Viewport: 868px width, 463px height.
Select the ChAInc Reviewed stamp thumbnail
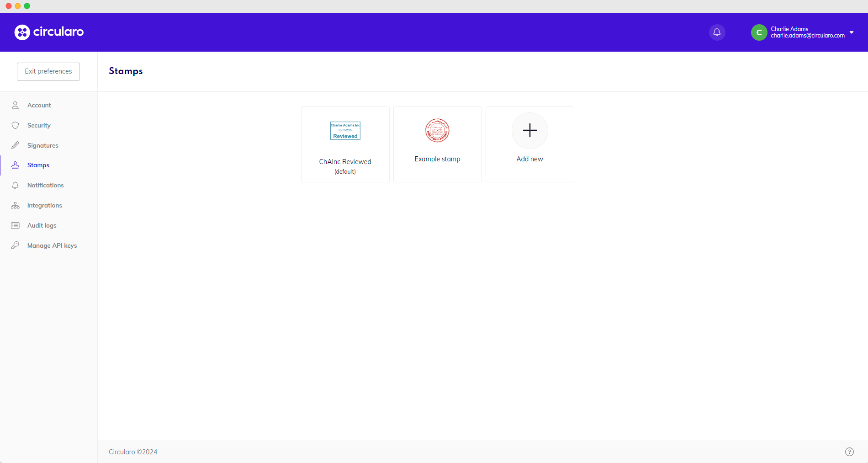click(x=345, y=131)
